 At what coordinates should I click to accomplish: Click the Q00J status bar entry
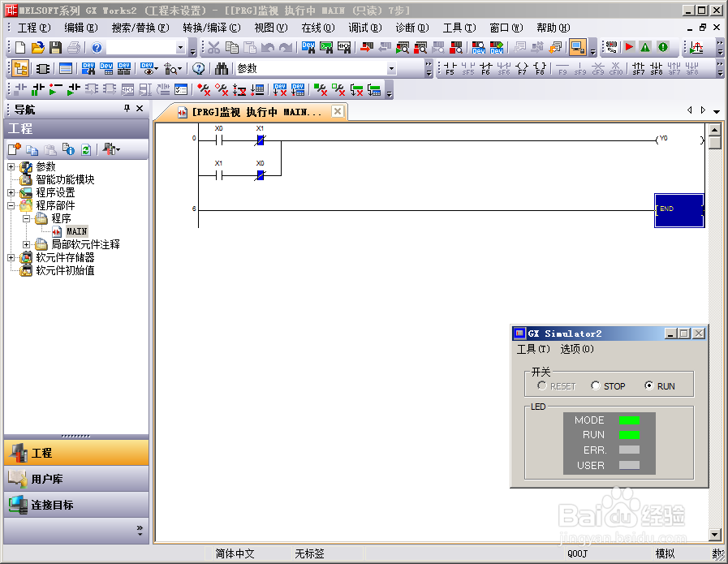(x=577, y=553)
